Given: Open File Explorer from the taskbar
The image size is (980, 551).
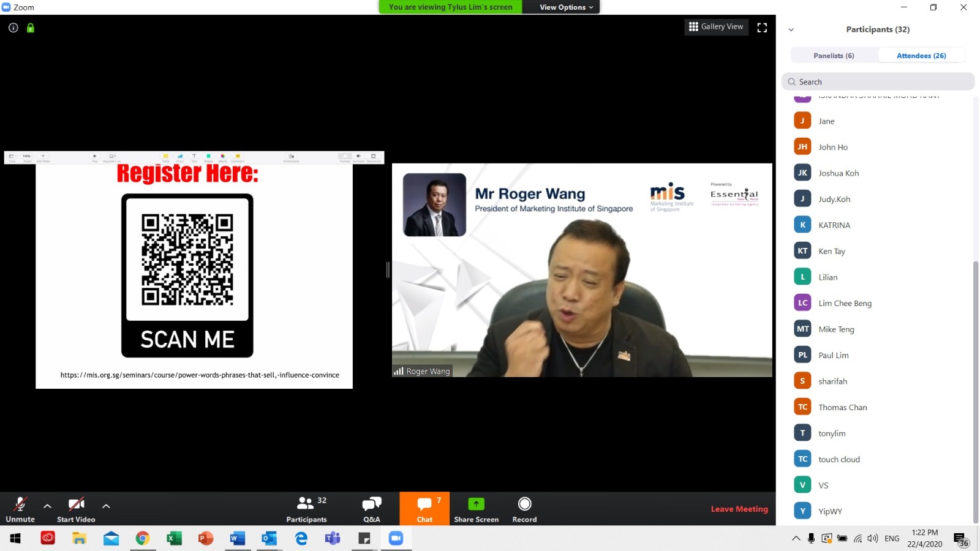Looking at the screenshot, I should pyautogui.click(x=80, y=538).
